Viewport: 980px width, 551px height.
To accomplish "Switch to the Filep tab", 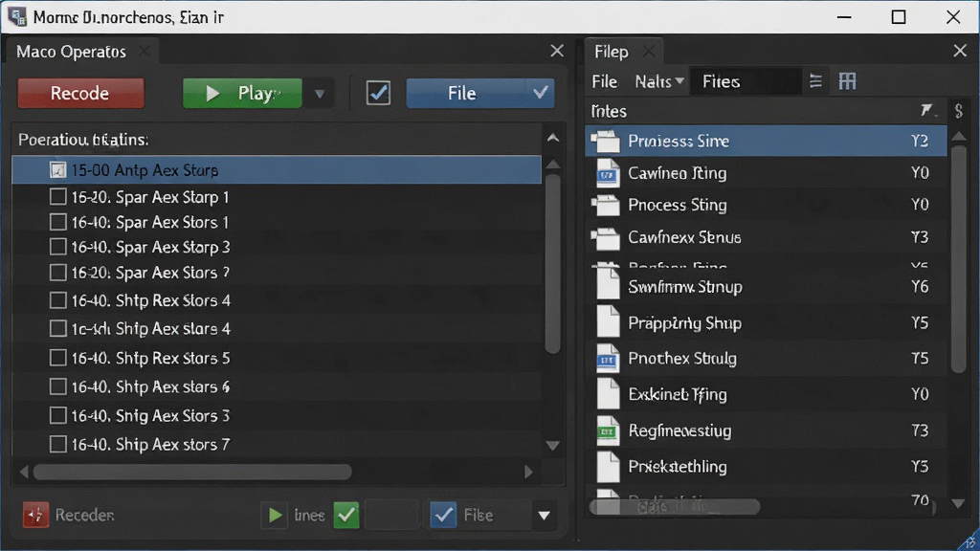I will tap(612, 52).
